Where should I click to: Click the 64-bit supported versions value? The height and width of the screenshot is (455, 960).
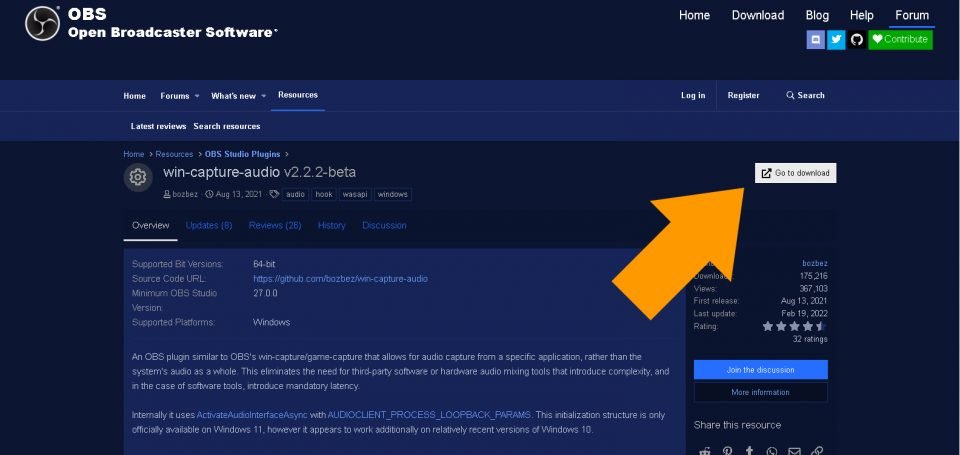point(264,264)
